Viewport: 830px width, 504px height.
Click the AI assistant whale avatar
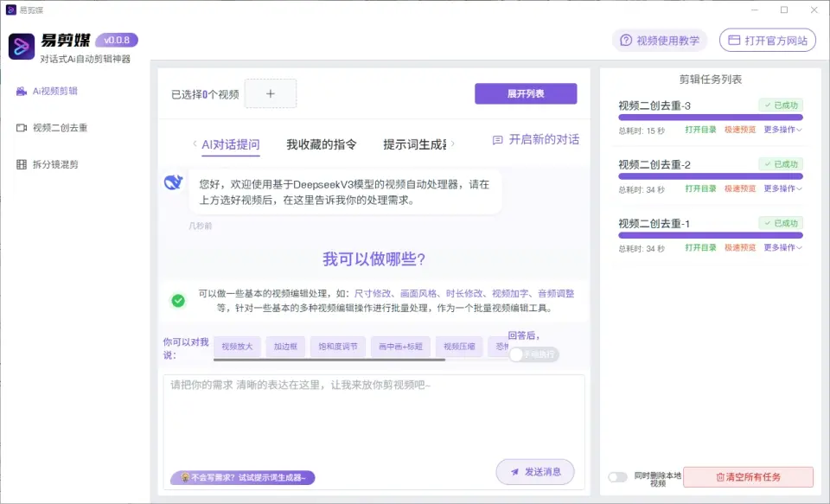click(x=173, y=182)
